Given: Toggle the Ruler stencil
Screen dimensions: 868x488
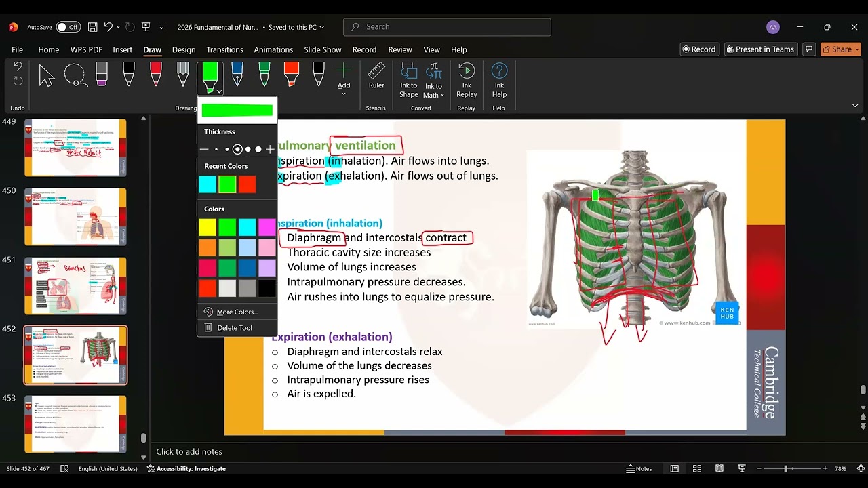Looking at the screenshot, I should click(x=376, y=76).
